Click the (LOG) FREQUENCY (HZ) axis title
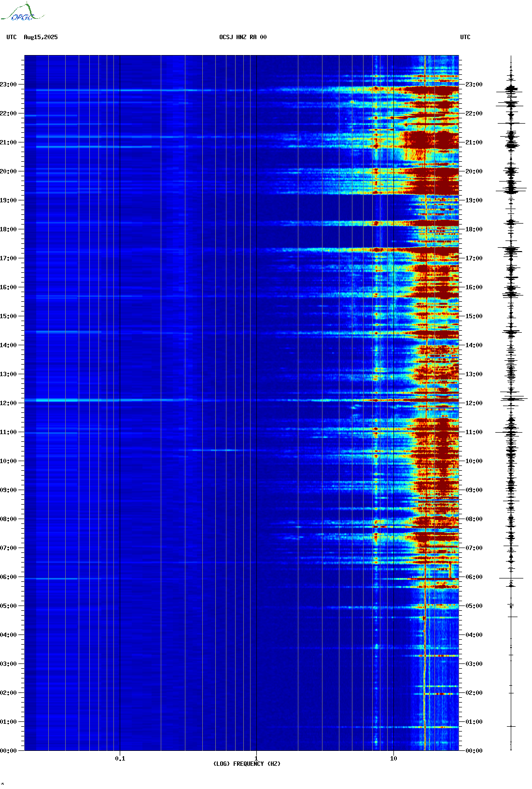 click(247, 764)
